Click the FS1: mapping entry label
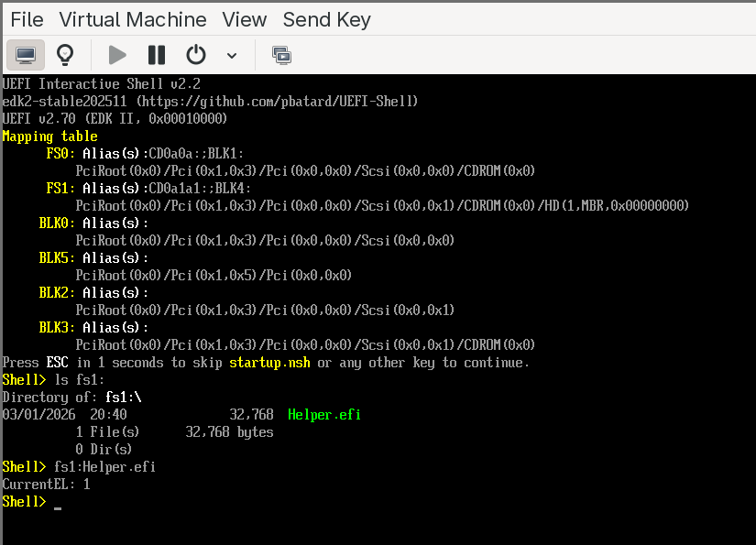This screenshot has height=545, width=756. click(60, 188)
